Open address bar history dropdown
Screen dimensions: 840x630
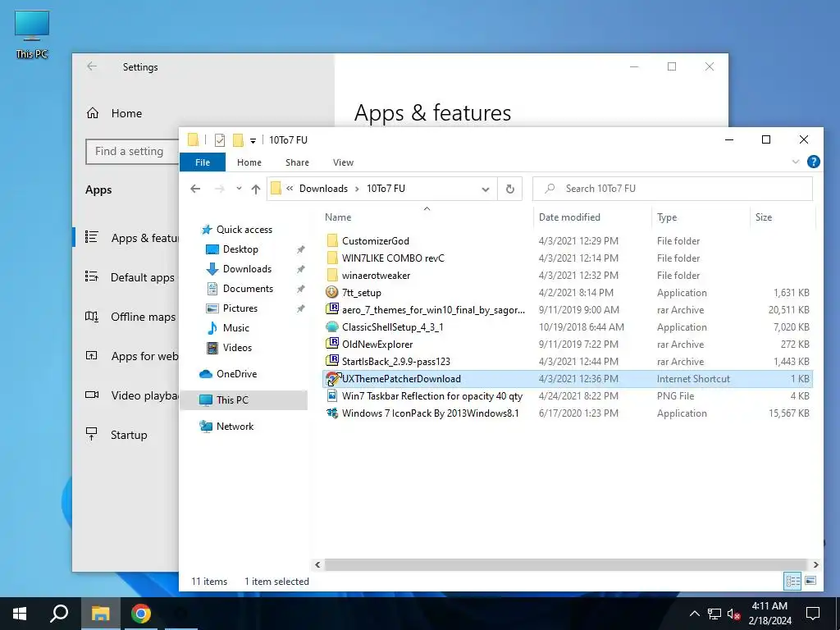(x=486, y=189)
